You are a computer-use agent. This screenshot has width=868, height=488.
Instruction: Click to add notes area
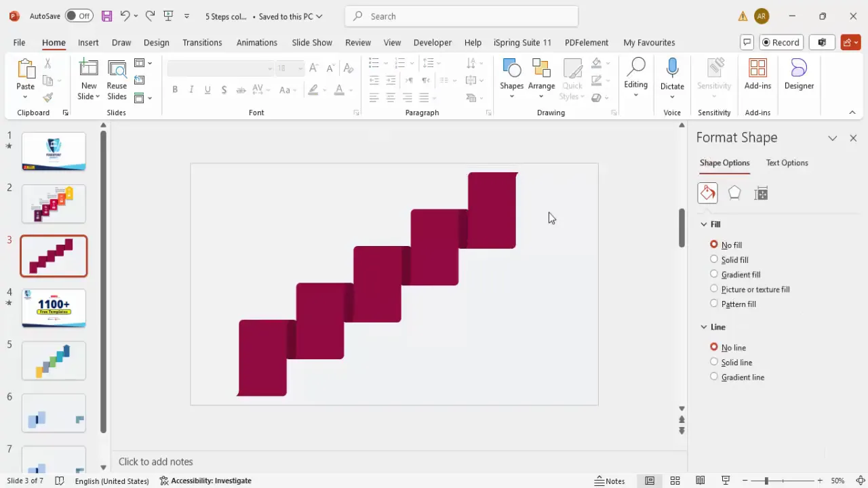pyautogui.click(x=400, y=462)
